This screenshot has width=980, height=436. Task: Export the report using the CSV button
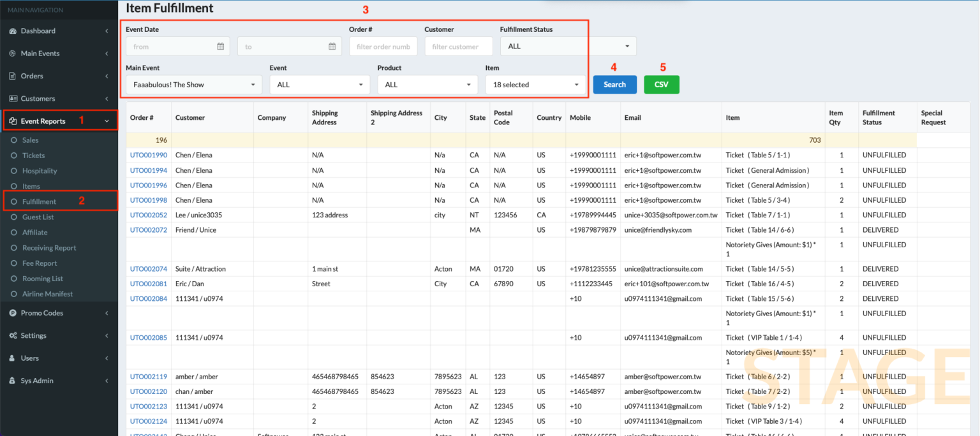[x=662, y=84]
